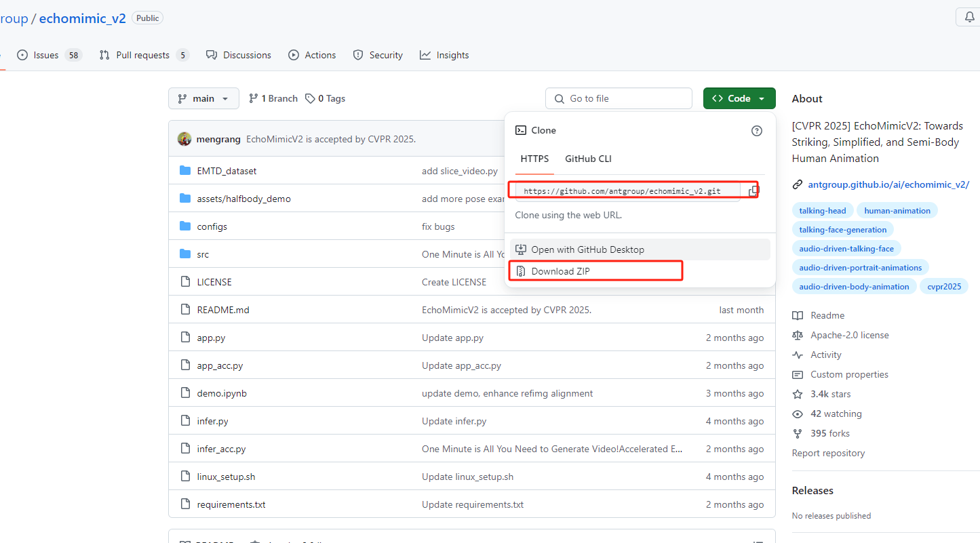This screenshot has width=980, height=543.
Task: Click the Report repository link
Action: [828, 453]
